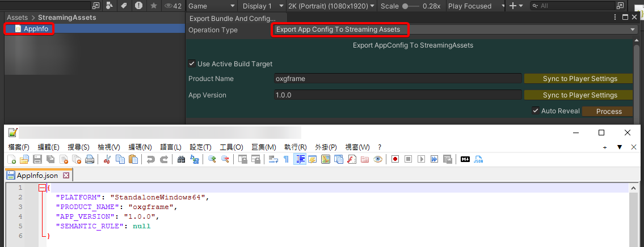
Task: Click the Cut scissors icon
Action: click(107, 160)
